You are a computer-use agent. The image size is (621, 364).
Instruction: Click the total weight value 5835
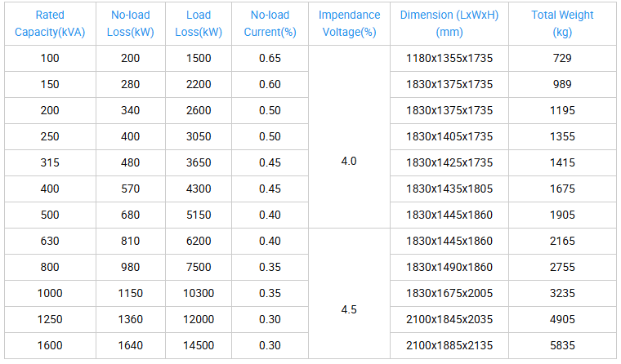click(562, 346)
